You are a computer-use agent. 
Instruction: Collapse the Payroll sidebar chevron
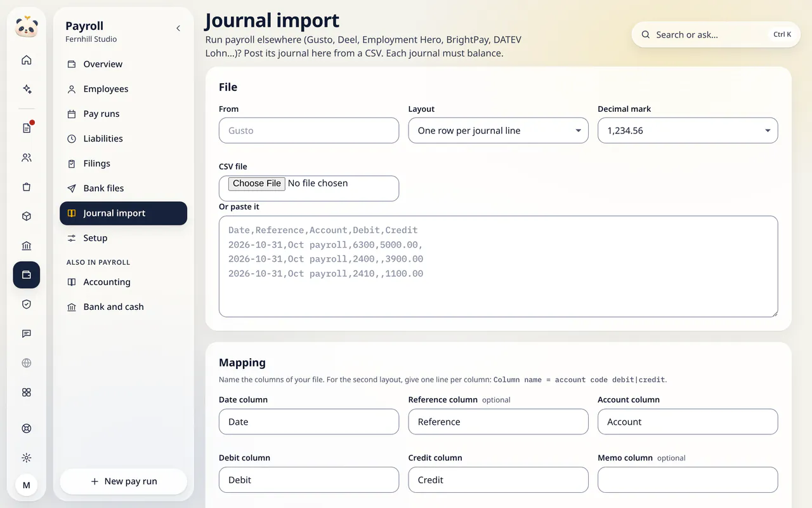pos(178,28)
